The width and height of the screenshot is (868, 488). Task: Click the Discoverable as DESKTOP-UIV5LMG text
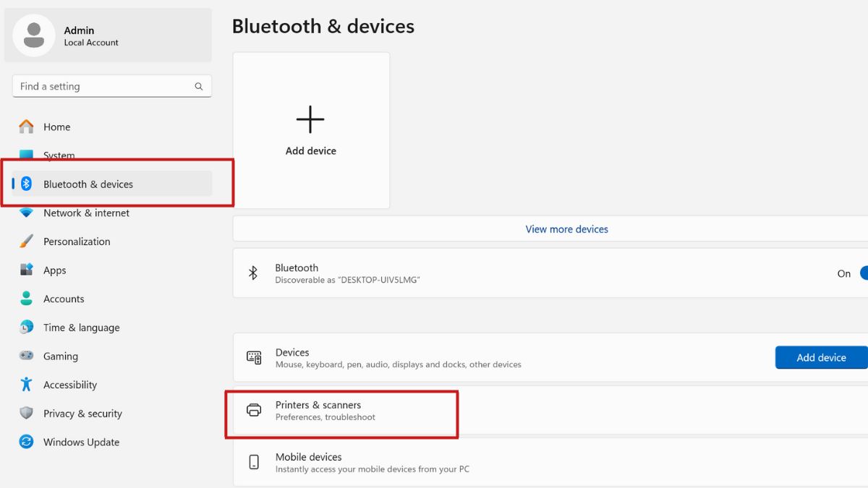pos(347,280)
